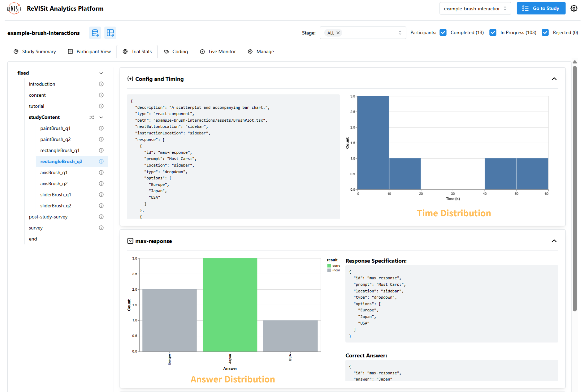Toggle the In Progress checkbox
This screenshot has width=586, height=392.
[x=493, y=33]
